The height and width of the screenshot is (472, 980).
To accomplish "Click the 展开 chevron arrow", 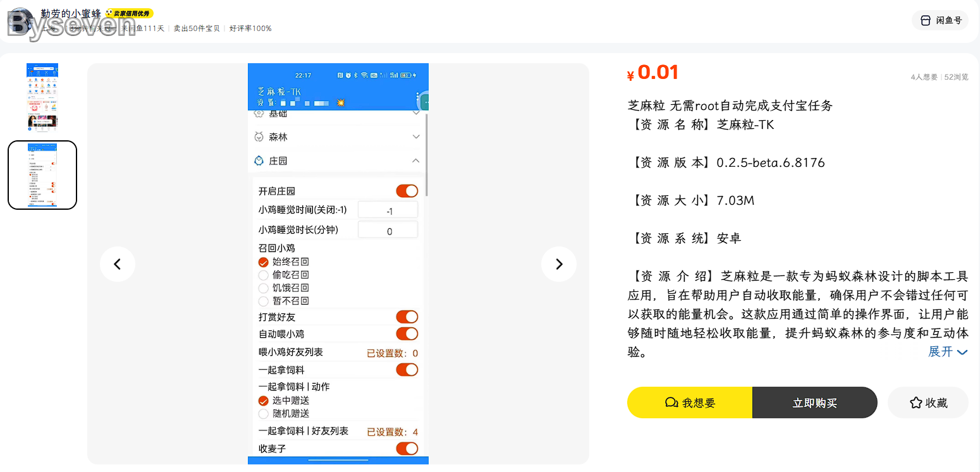I will [x=962, y=353].
